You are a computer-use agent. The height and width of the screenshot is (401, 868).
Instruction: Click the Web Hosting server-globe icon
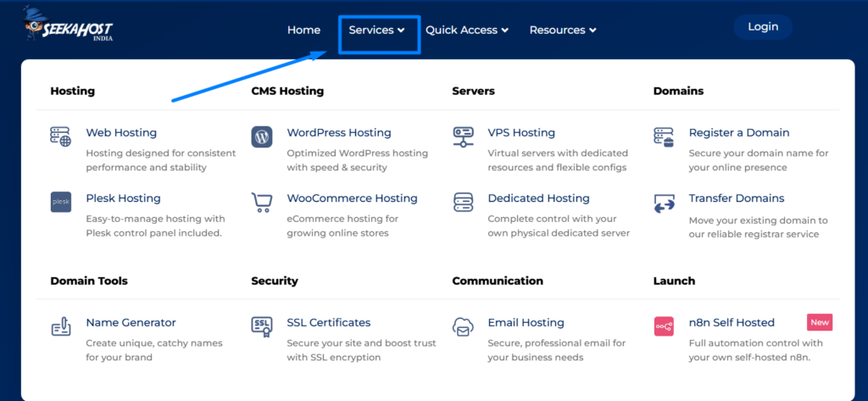[x=61, y=136]
